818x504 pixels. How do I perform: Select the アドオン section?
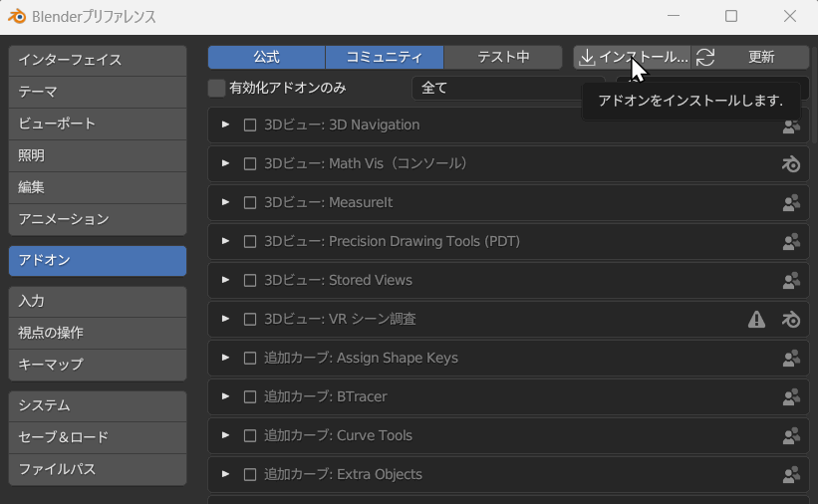click(98, 261)
